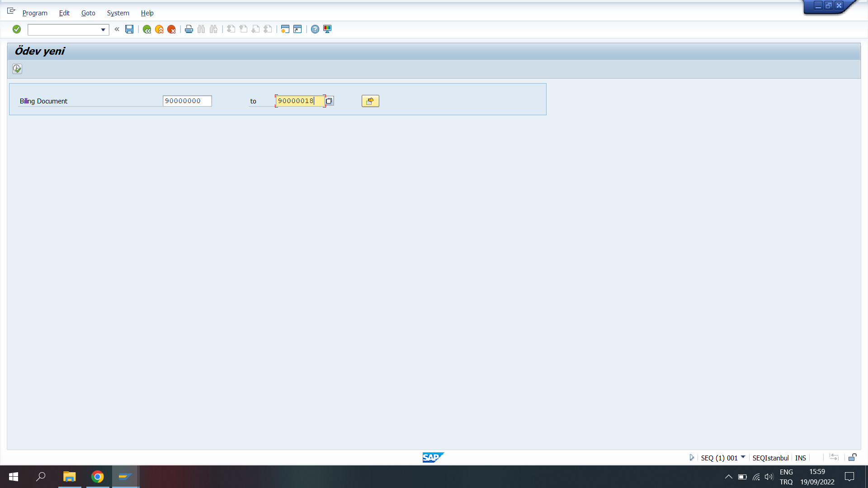The height and width of the screenshot is (488, 868).
Task: Open the Program menu
Action: coord(35,13)
